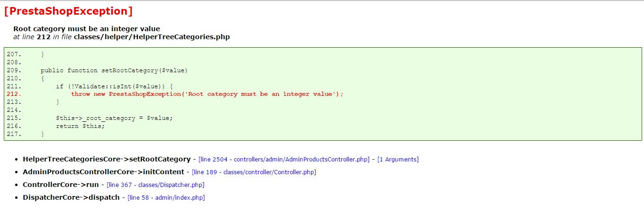Viewport: 644px width, 212px height.
Task: Click line number 207. in code box
Action: click(14, 54)
